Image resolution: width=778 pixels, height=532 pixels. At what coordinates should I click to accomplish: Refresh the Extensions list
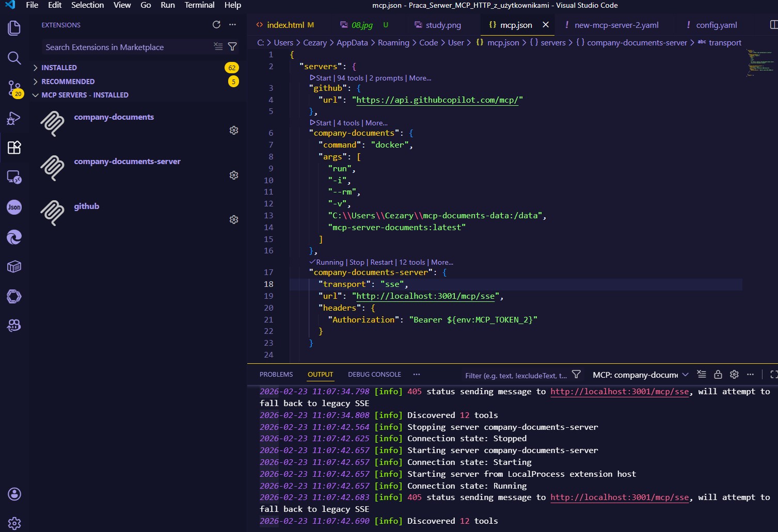point(216,25)
